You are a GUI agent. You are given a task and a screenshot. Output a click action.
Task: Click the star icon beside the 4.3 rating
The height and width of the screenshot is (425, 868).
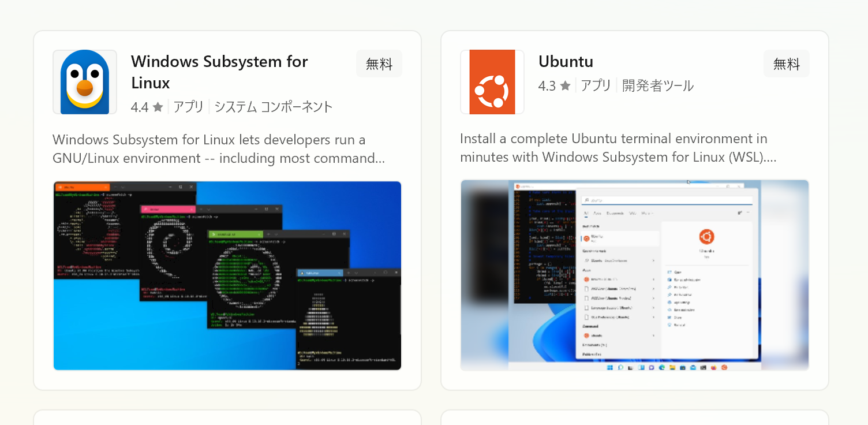click(x=565, y=86)
